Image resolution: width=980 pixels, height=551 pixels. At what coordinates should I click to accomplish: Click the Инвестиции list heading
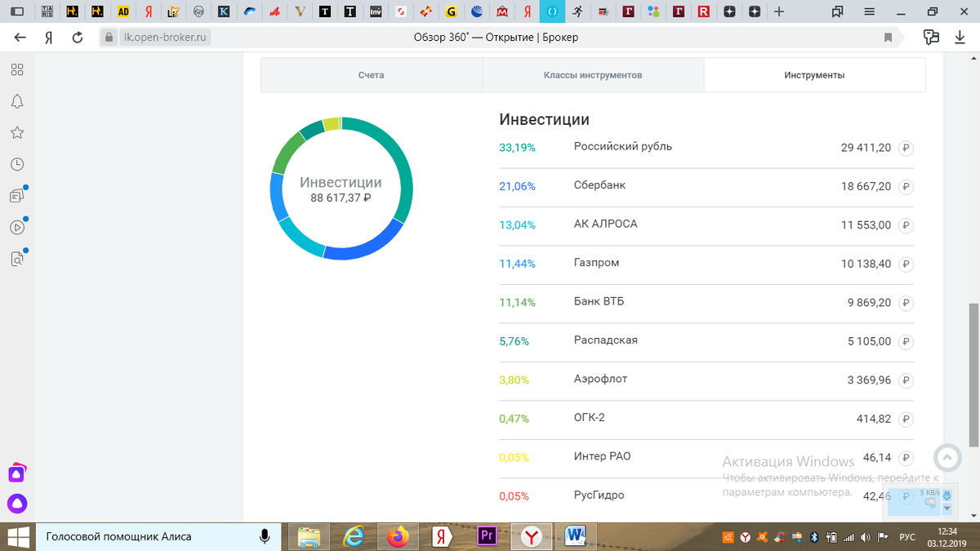[x=544, y=120]
